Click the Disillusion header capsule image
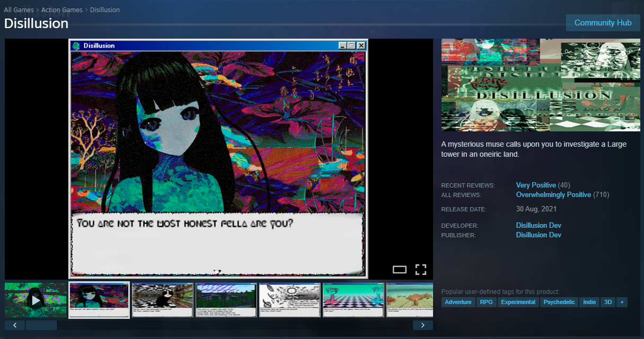This screenshot has height=339, width=644. [x=541, y=85]
